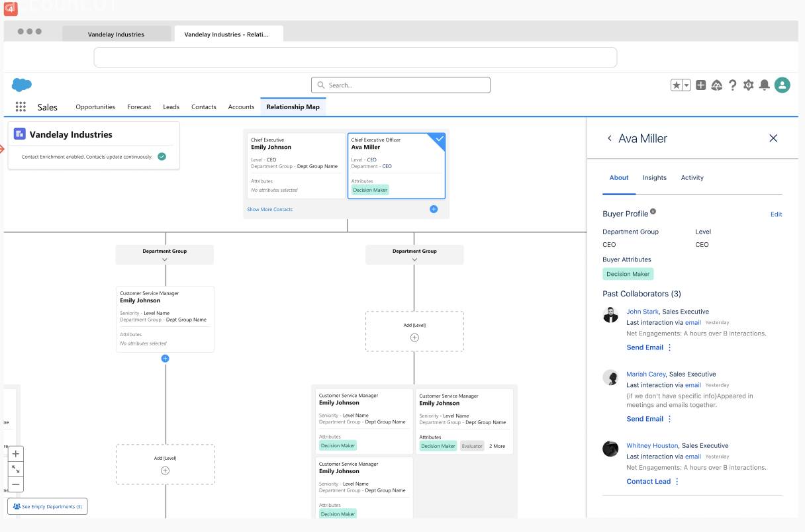Viewport: 805px width, 532px height.
Task: Select browser tab Vandelay Industries - Relati...
Action: tap(228, 34)
